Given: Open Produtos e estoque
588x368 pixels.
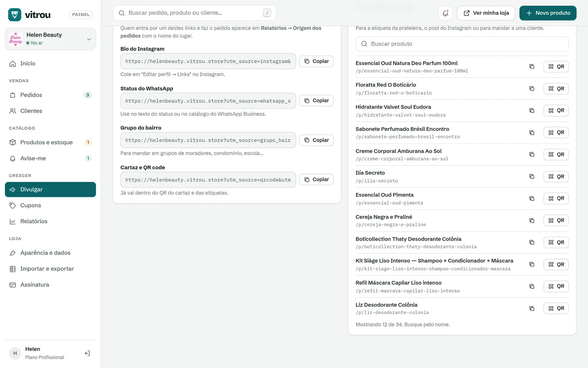Looking at the screenshot, I should coord(50,142).
